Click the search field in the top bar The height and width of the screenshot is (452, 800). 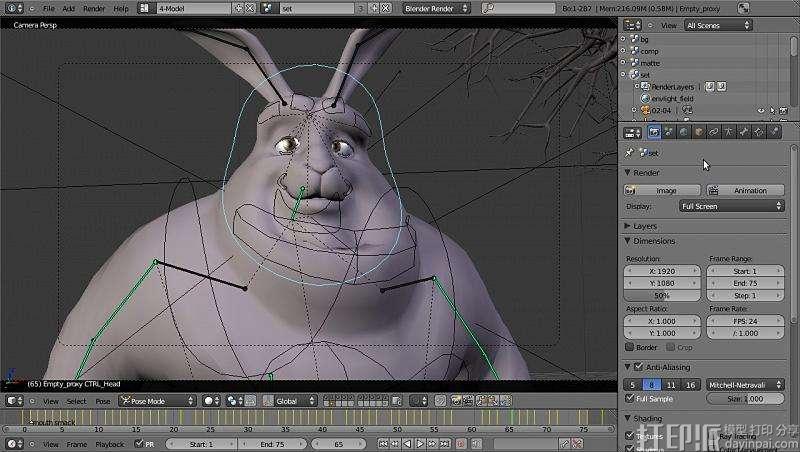[x=519, y=9]
